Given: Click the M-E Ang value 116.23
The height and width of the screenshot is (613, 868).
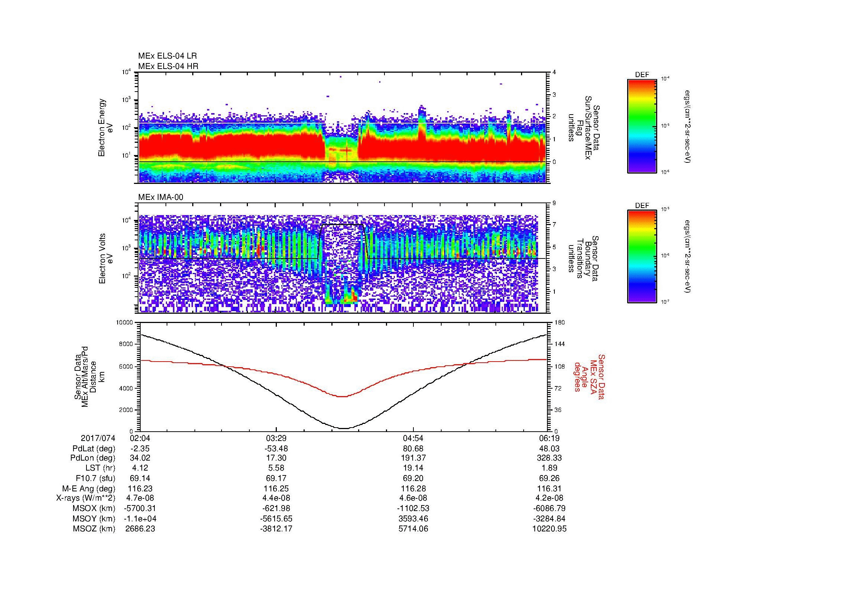Looking at the screenshot, I should pos(140,488).
